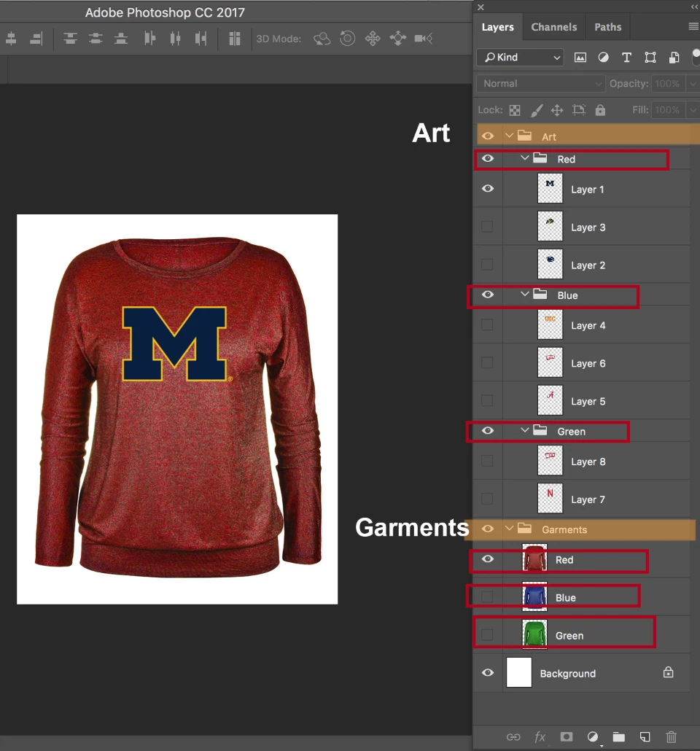
Task: Align vertical centers icon in options bar
Action: (x=96, y=39)
